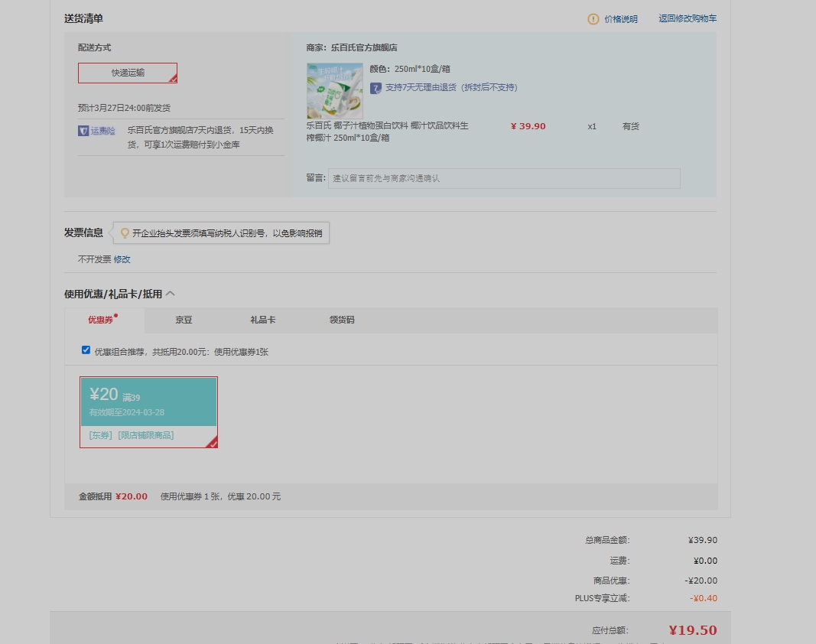Screen dimensions: 816x644
Task: Open 支持7天无理由退货 link
Action: [x=451, y=87]
